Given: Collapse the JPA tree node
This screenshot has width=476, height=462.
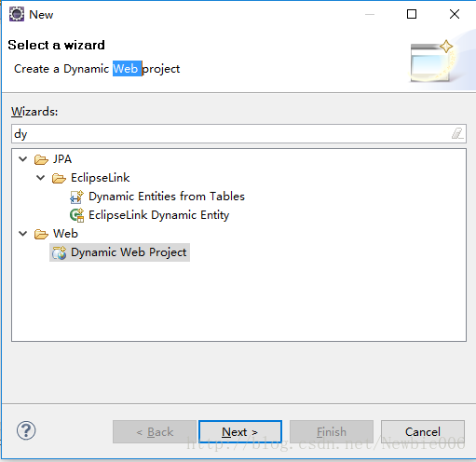Looking at the screenshot, I should tap(23, 159).
